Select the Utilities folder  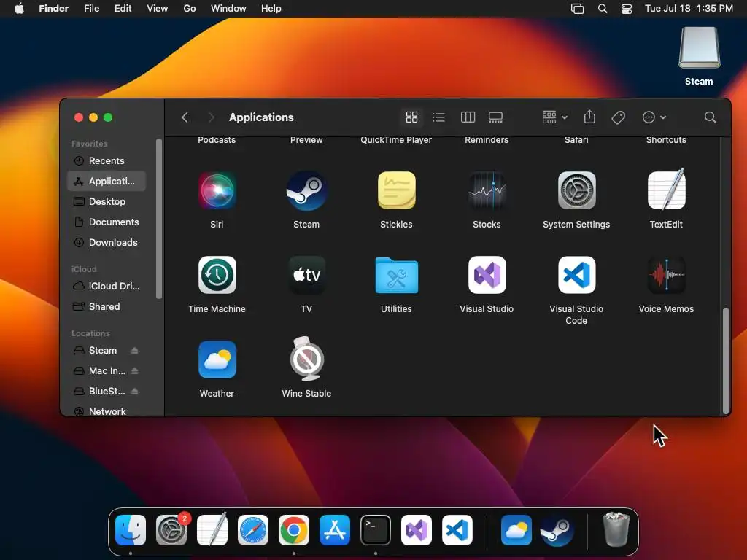396,275
